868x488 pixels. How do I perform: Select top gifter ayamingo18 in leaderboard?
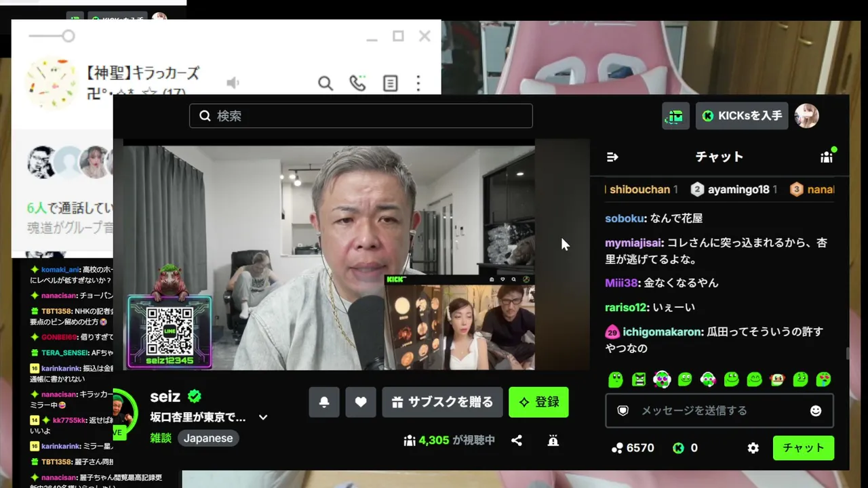(733, 190)
